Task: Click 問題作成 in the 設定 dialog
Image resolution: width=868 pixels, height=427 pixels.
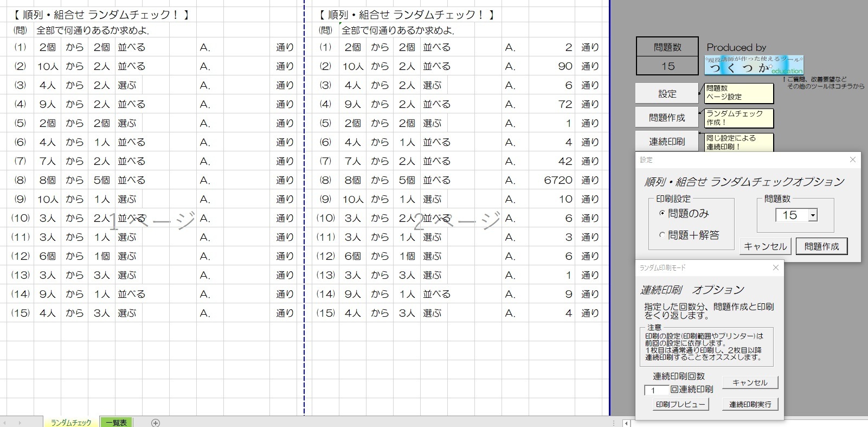Action: (x=821, y=246)
